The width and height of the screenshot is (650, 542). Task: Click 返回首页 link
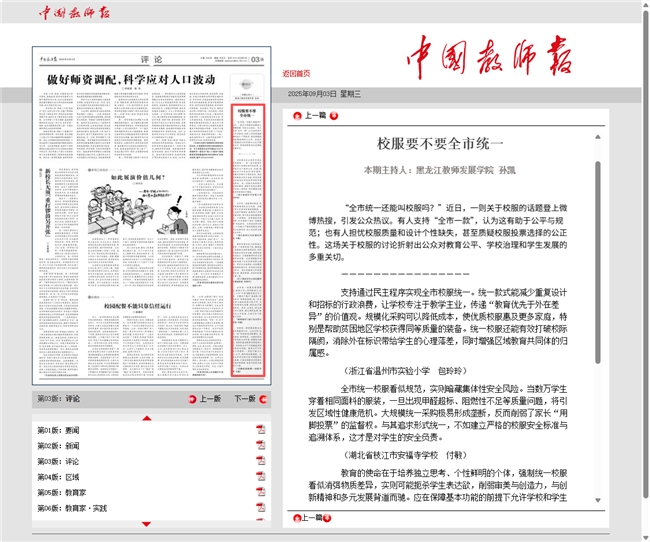(295, 74)
